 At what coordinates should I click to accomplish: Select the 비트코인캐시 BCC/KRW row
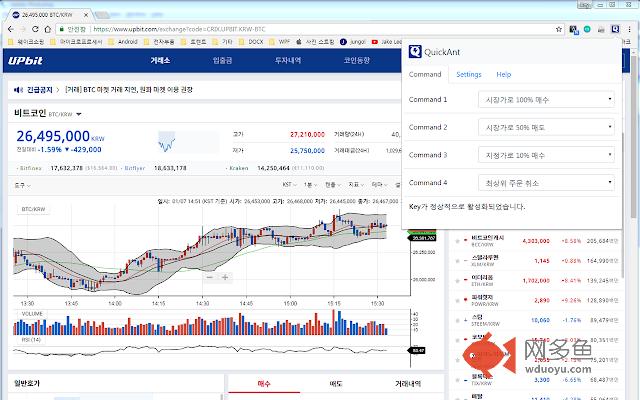tap(537, 241)
